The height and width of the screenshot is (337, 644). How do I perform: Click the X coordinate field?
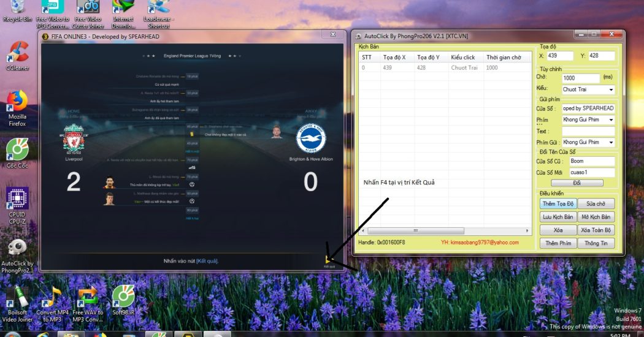pyautogui.click(x=559, y=56)
